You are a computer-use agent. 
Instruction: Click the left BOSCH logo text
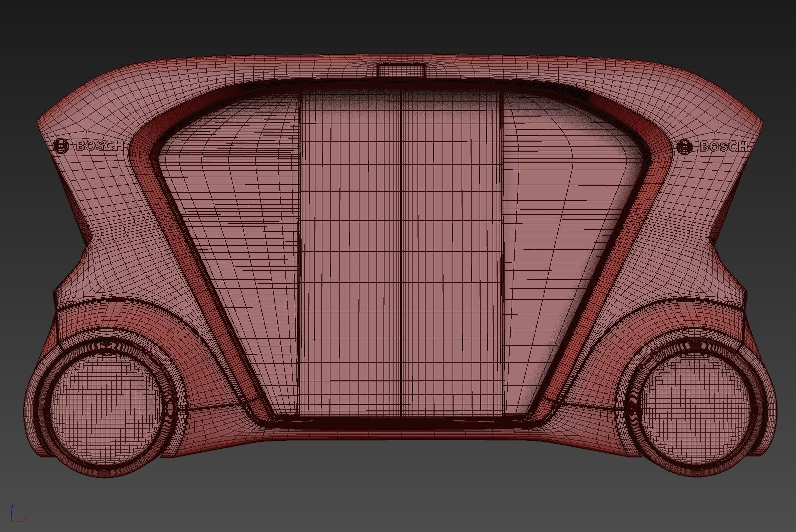click(x=100, y=146)
